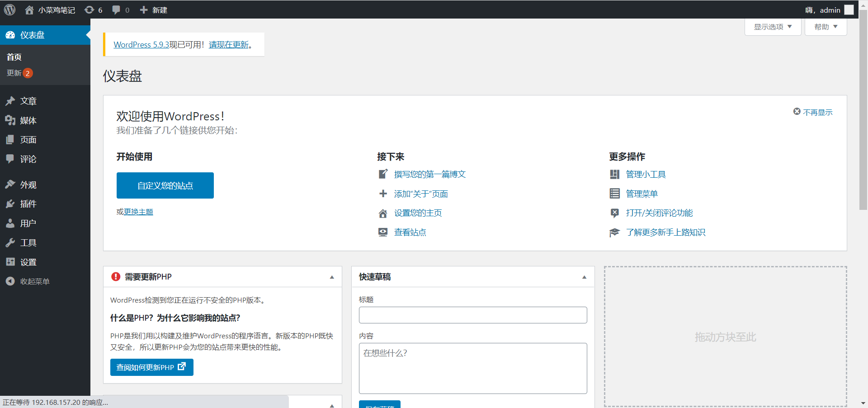Image resolution: width=868 pixels, height=408 pixels.
Task: Click the 页面 pages icon
Action: (10, 140)
